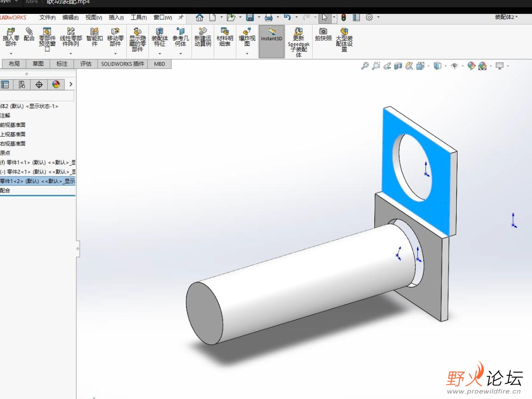This screenshot has height=399, width=532.
Task: Open the Display Style cube icon
Action: pos(438,66)
